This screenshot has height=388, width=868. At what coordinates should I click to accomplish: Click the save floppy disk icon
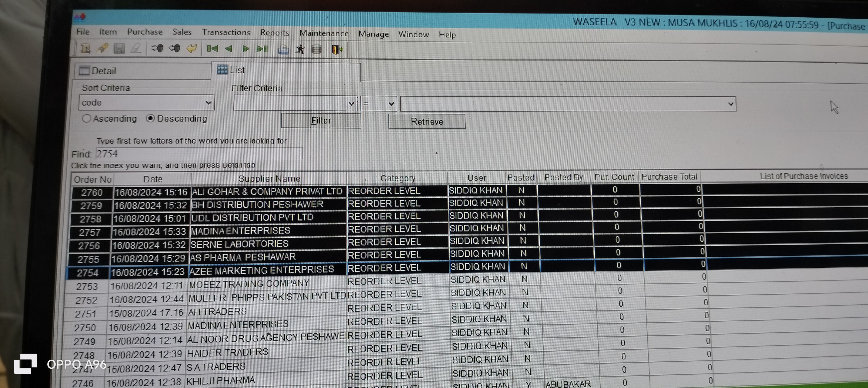click(119, 49)
